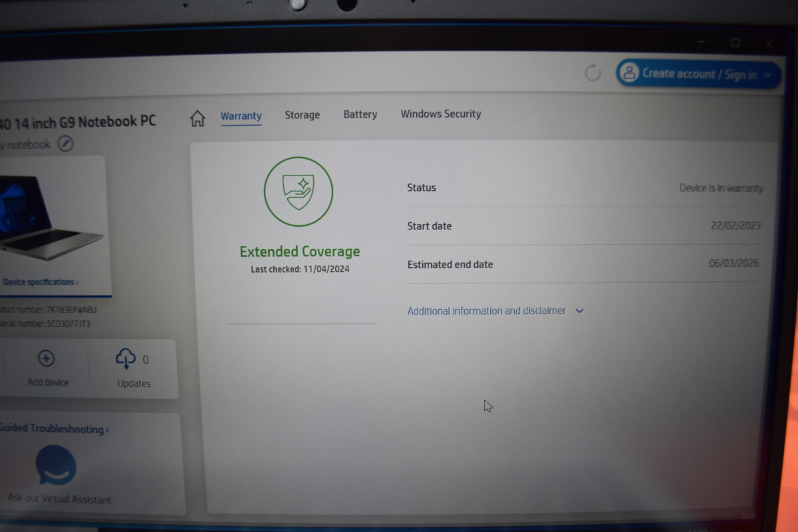Click the product number 7K783EP#ABU text
798x532 pixels.
(x=49, y=310)
